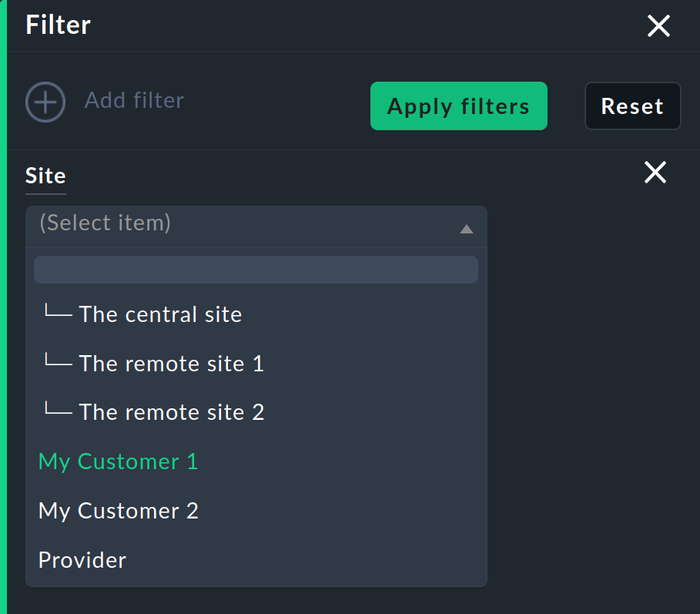Select 'The central site' option
Viewport: 700px width, 614px height.
point(160,314)
